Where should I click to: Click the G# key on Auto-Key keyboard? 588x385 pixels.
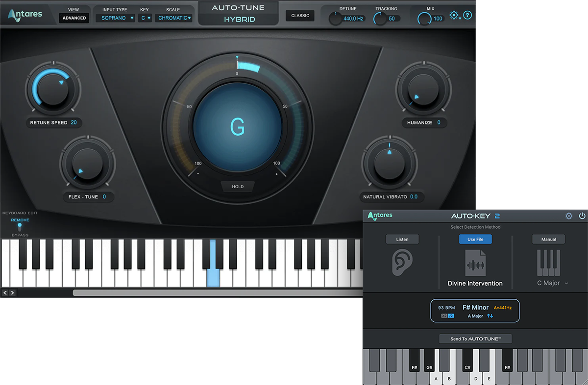pos(429,361)
